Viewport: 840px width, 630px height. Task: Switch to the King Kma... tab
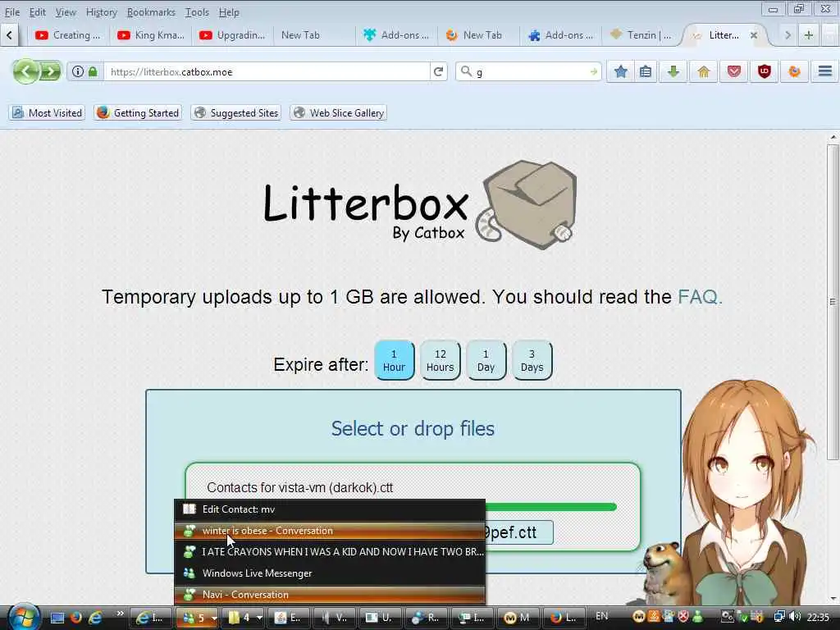click(151, 35)
